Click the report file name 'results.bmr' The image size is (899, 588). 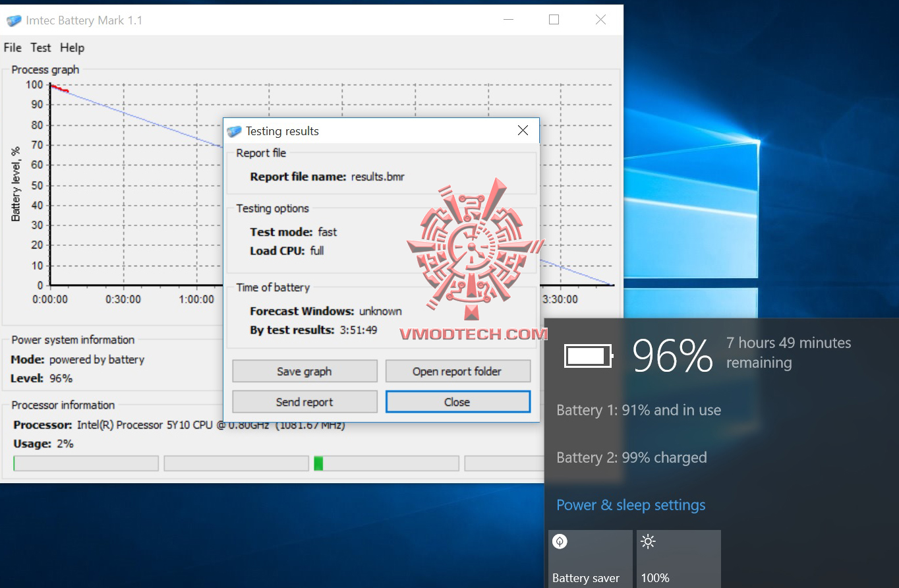(x=378, y=177)
